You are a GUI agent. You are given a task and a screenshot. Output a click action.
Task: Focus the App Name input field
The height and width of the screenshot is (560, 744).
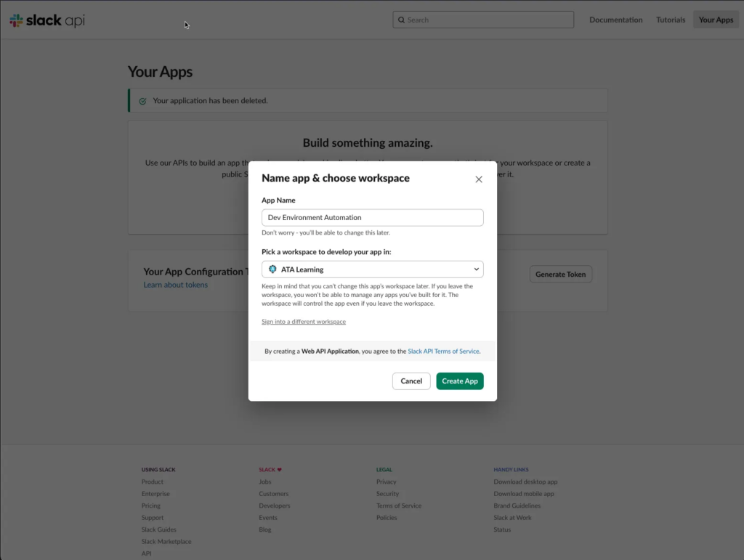click(373, 218)
